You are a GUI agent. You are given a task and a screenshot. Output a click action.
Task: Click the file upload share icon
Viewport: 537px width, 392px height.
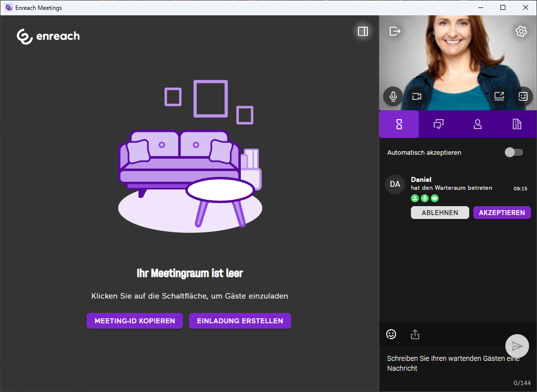click(415, 335)
